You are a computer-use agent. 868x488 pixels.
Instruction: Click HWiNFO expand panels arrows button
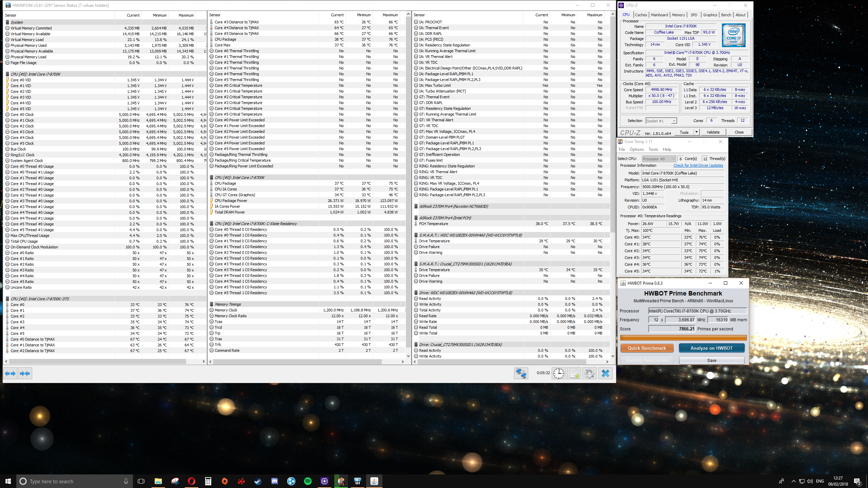point(10,373)
